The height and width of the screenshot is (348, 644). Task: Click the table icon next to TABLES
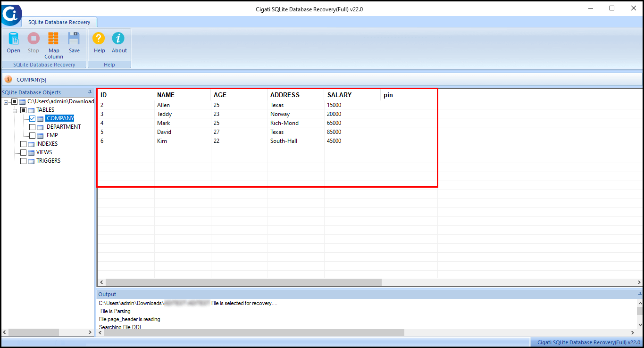coord(31,110)
